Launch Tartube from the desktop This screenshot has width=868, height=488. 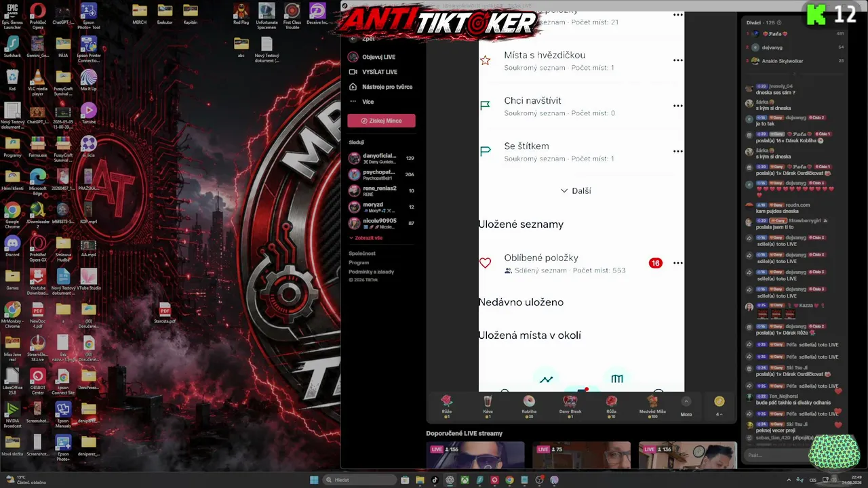pos(88,113)
